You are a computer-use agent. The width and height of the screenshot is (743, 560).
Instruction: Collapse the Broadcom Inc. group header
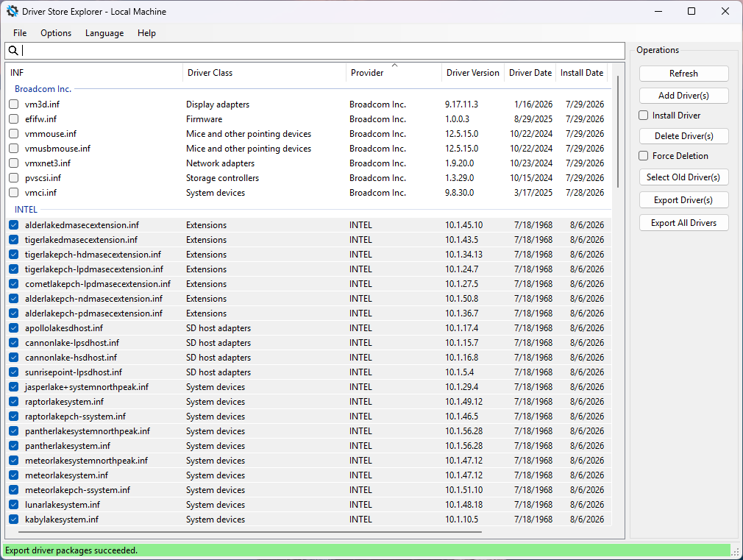click(43, 88)
